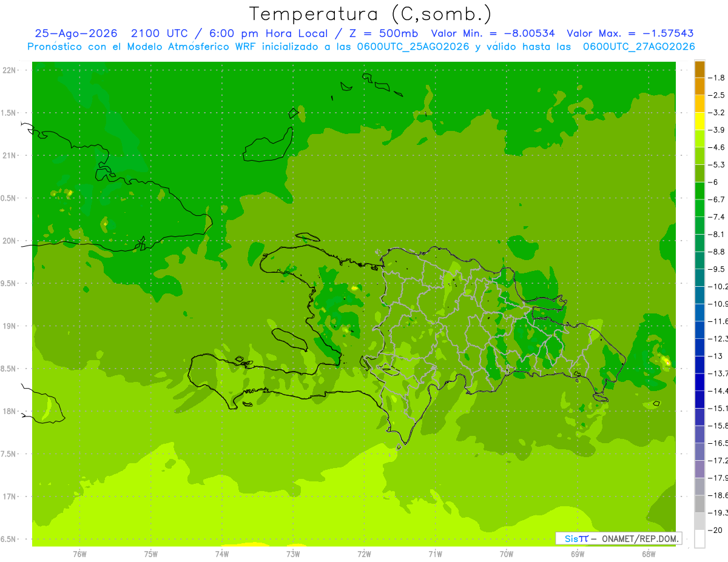Click the green swatch between -6 and -6.7
The height and width of the screenshot is (562, 728).
click(x=699, y=191)
